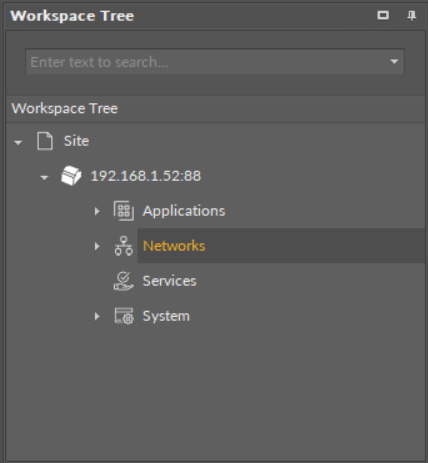This screenshot has width=428, height=463.
Task: Pin the Workspace Tree panel
Action: pyautogui.click(x=412, y=15)
